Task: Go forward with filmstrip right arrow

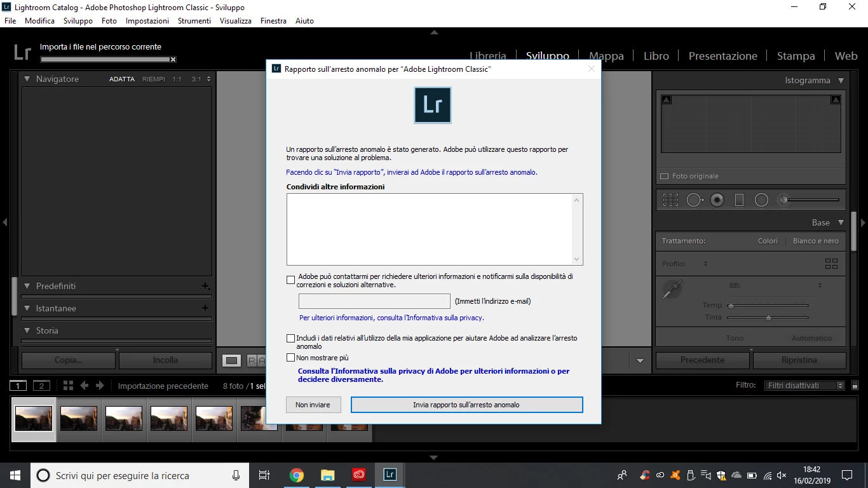Action: (100, 386)
